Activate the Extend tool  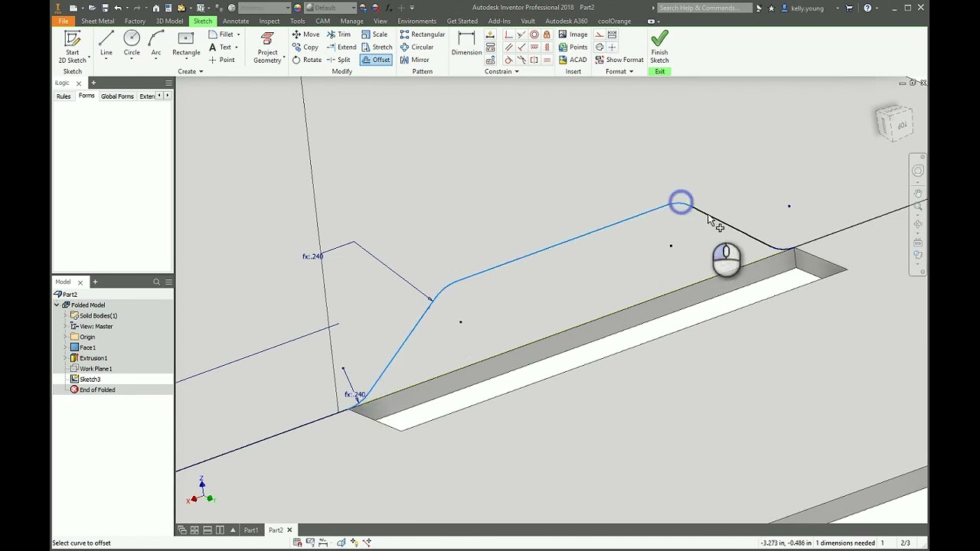(x=341, y=47)
